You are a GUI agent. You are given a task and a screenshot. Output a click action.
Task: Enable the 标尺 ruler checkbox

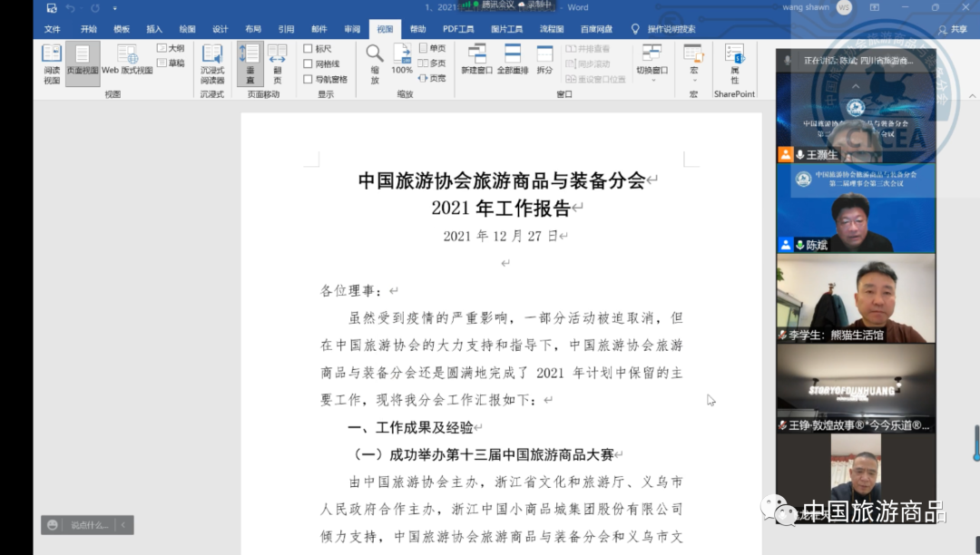[308, 49]
